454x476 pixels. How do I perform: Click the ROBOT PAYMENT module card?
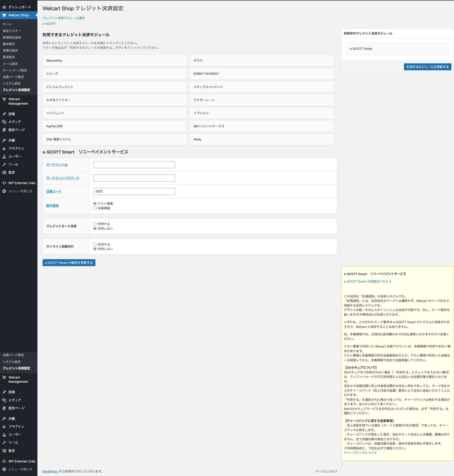(262, 74)
